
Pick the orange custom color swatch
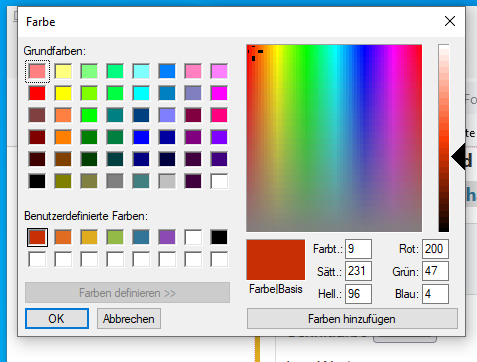pyautogui.click(x=63, y=238)
